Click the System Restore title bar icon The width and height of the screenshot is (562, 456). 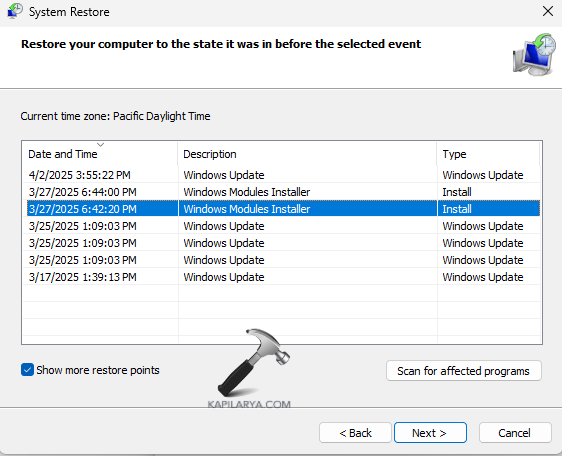point(15,11)
